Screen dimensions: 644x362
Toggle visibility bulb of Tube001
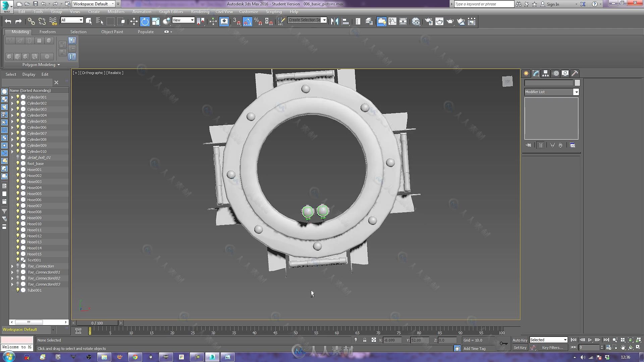click(x=18, y=290)
